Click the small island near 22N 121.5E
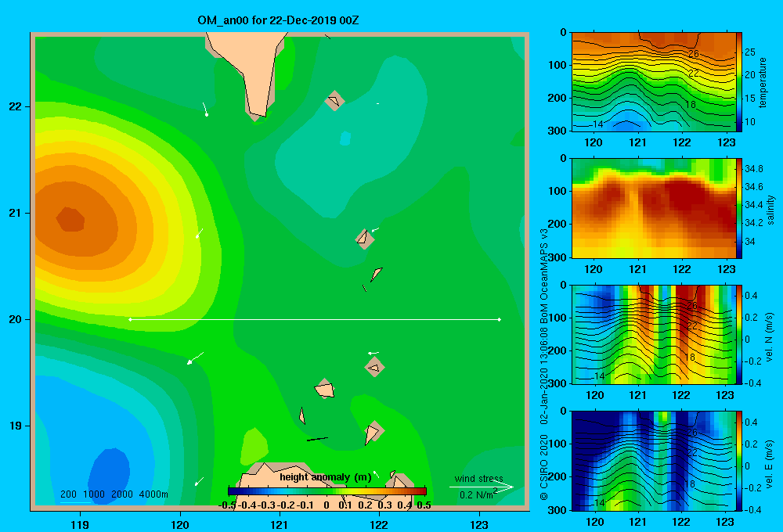 point(334,101)
